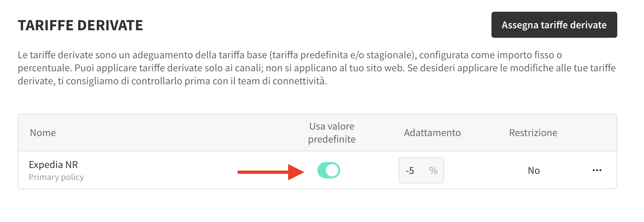644x222 pixels.
Task: Click the -5 value in the Adattamento field
Action: [x=410, y=171]
